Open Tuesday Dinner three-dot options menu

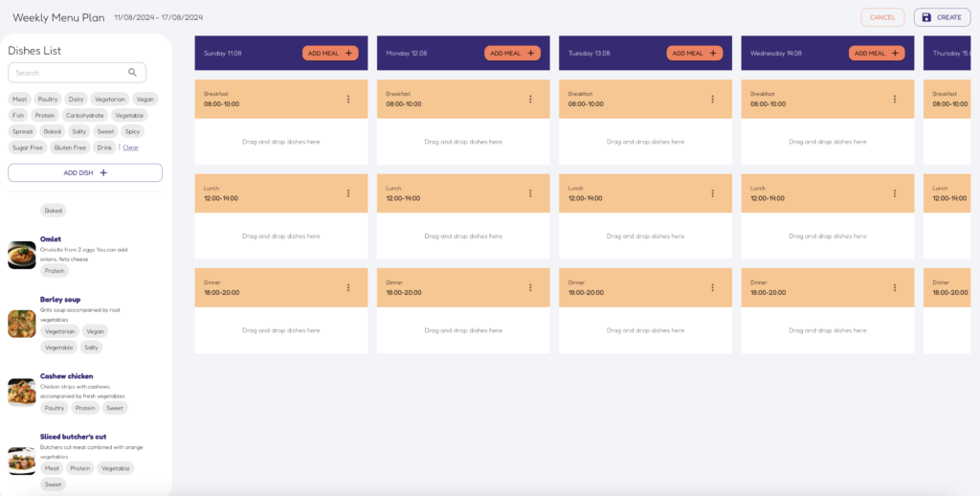tap(712, 287)
